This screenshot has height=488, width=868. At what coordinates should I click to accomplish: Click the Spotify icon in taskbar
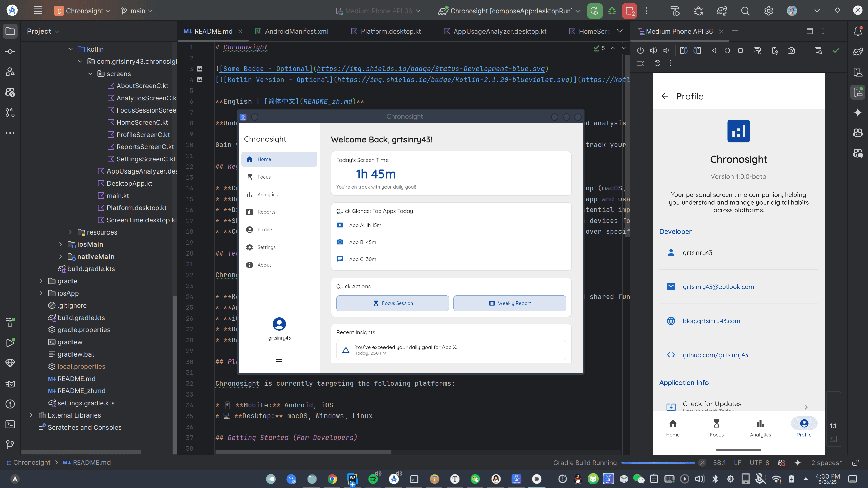point(373,479)
